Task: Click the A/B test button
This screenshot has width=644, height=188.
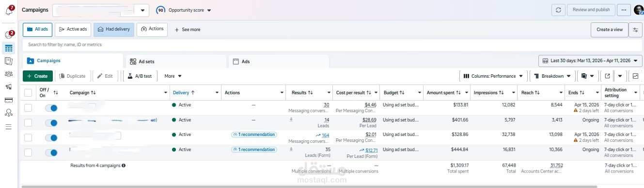Action: tap(141, 76)
